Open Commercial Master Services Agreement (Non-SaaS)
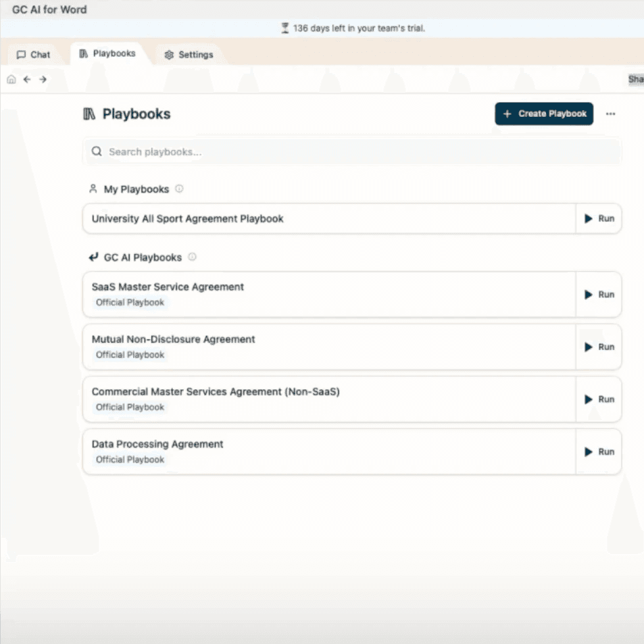The image size is (644, 644). tap(329, 399)
